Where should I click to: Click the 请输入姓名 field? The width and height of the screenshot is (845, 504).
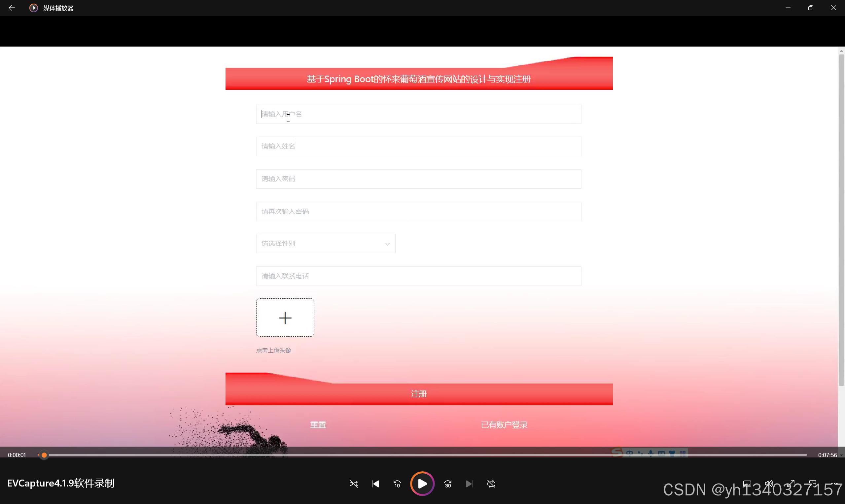pyautogui.click(x=418, y=146)
